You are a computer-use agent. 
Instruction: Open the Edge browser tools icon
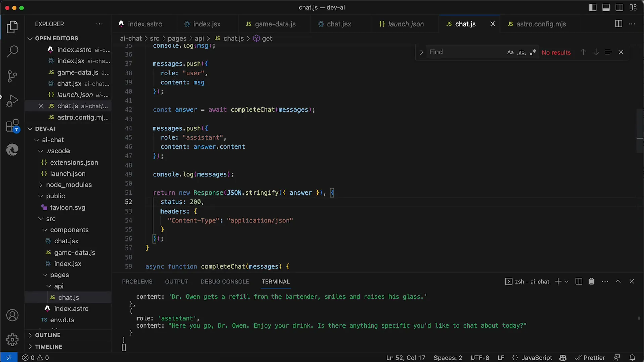point(12,150)
